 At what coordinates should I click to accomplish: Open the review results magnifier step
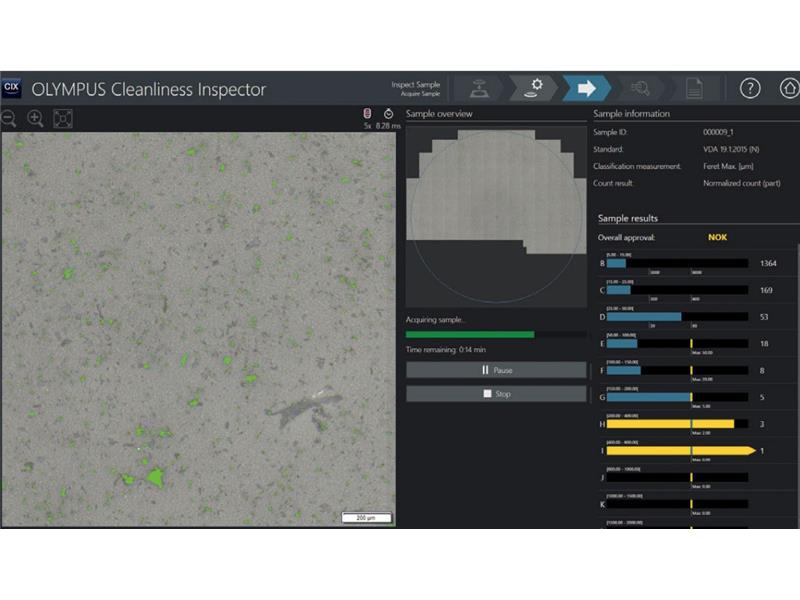(640, 88)
